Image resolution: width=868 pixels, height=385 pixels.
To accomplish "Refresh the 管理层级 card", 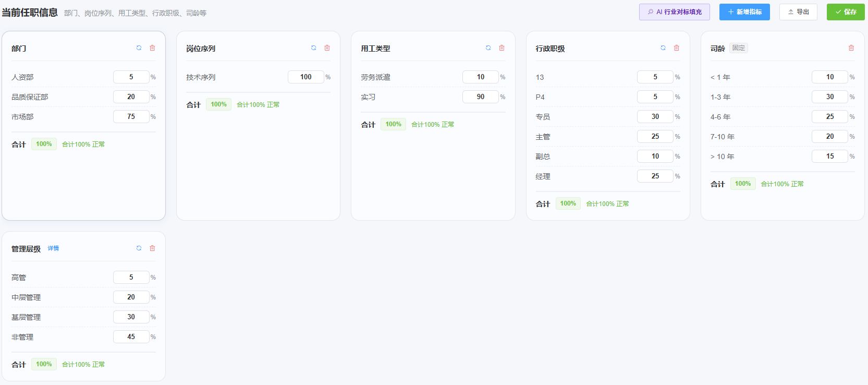I will click(x=139, y=248).
